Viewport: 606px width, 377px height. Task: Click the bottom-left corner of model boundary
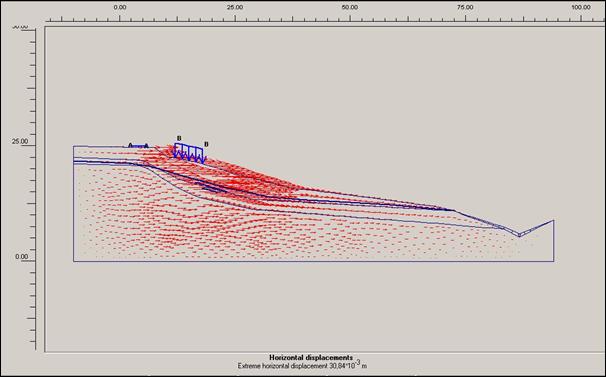click(73, 261)
